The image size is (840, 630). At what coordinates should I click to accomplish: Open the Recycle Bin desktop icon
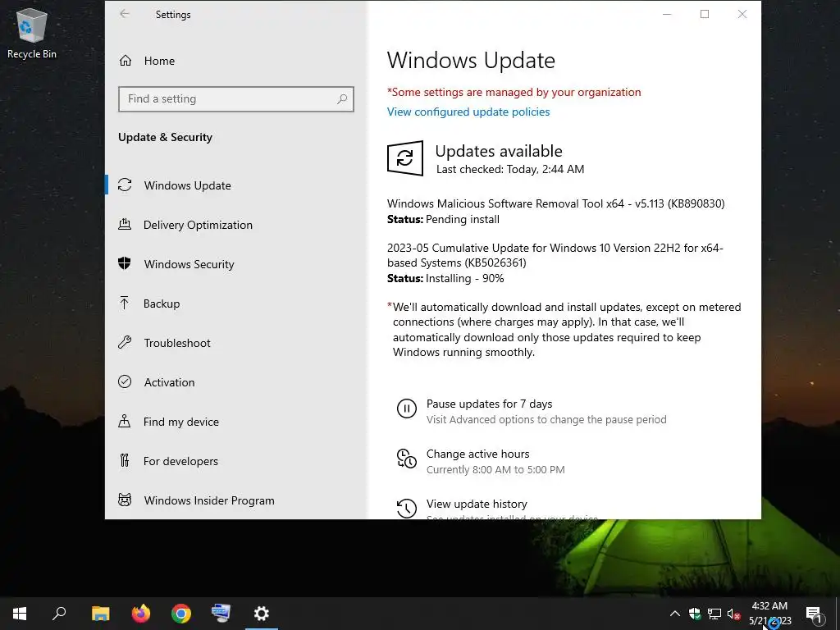(32, 33)
